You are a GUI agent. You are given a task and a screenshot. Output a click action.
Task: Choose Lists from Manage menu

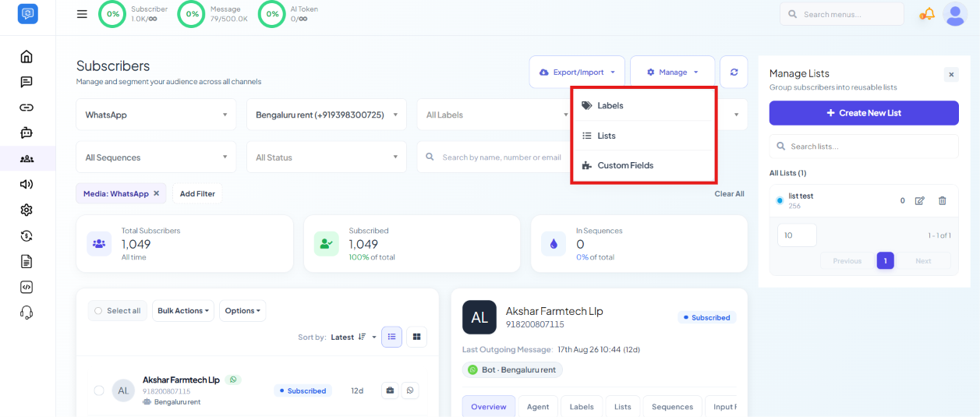(x=643, y=136)
